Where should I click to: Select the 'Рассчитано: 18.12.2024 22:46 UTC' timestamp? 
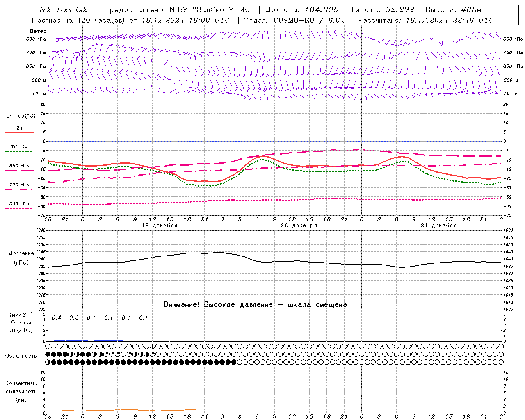426,20
